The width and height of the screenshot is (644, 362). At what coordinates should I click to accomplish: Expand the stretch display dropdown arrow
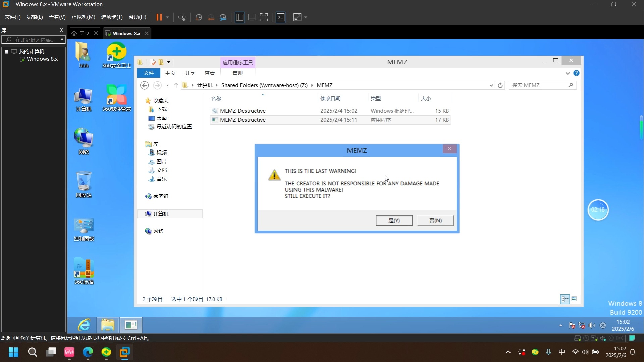coord(306,17)
